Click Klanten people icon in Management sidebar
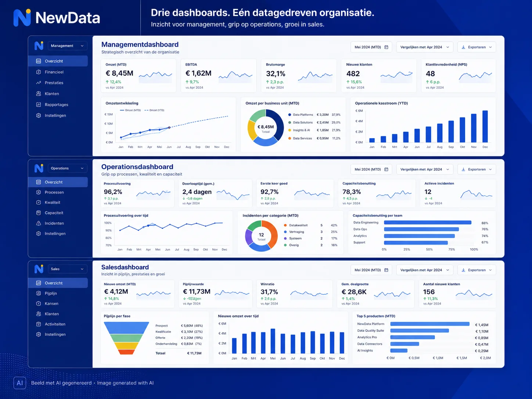Image resolution: width=532 pixels, height=399 pixels. [39, 94]
